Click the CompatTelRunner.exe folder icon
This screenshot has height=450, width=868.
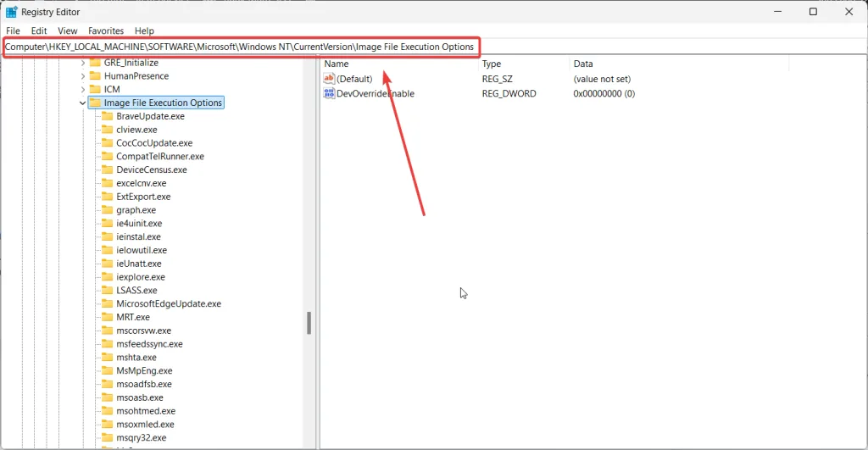(108, 156)
